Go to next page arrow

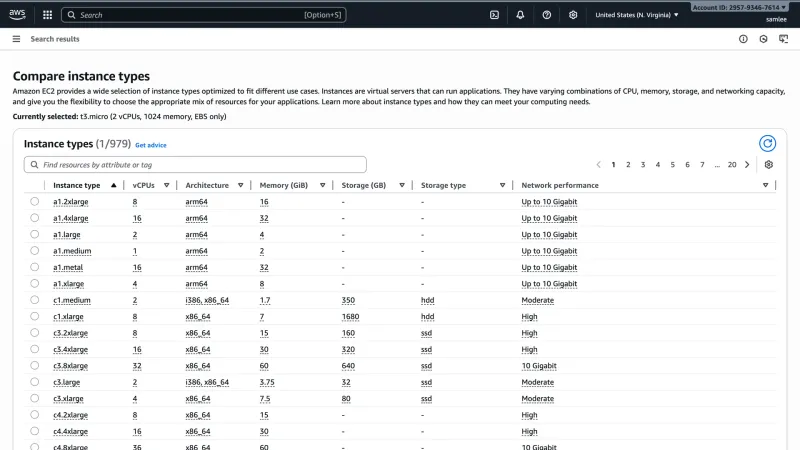tap(747, 164)
